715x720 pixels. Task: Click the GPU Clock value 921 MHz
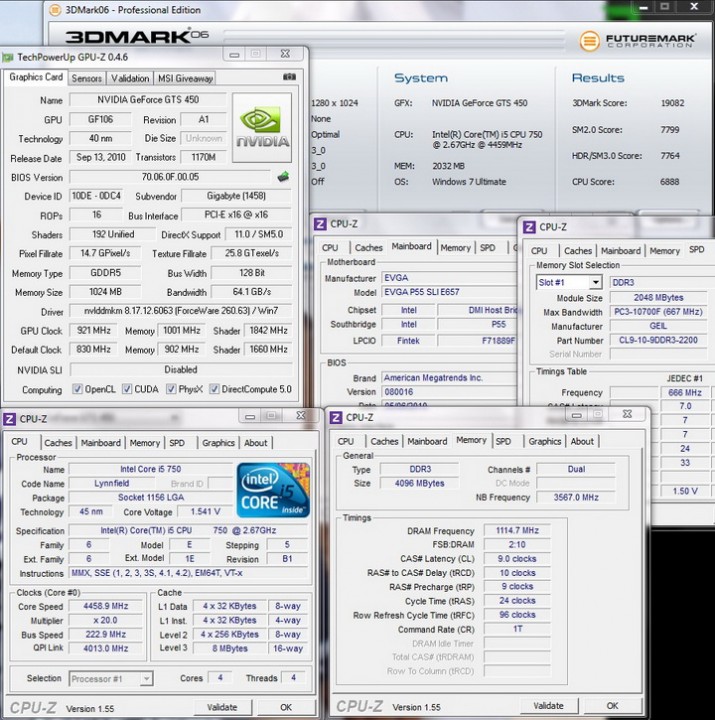pyautogui.click(x=94, y=331)
